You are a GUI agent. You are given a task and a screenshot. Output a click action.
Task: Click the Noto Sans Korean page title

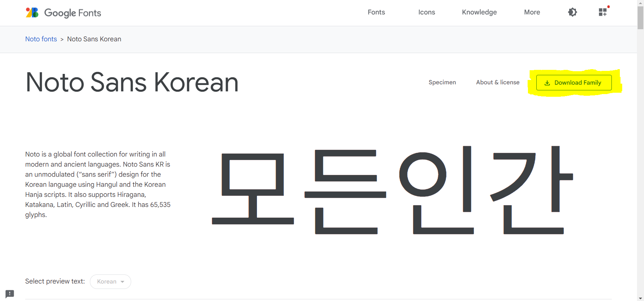[x=132, y=82]
